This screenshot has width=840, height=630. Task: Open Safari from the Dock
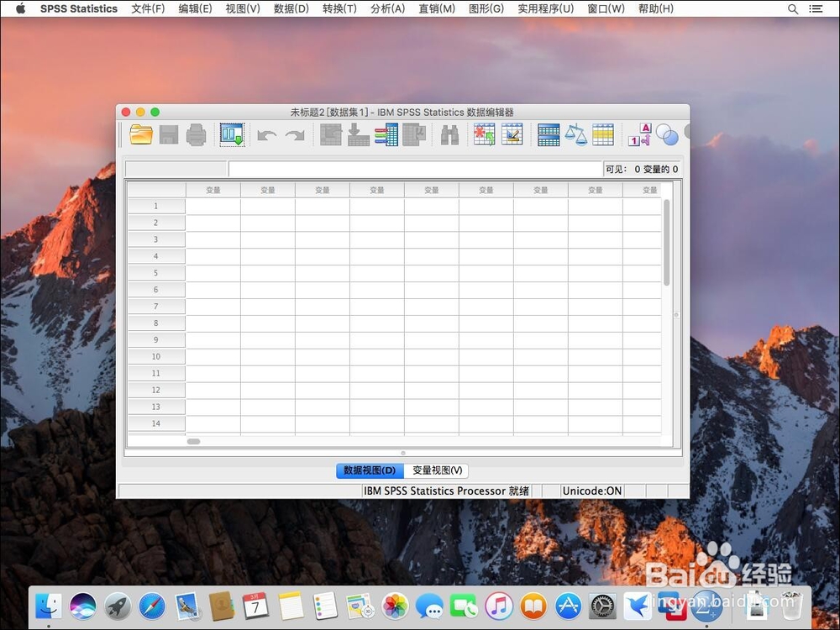[x=152, y=606]
